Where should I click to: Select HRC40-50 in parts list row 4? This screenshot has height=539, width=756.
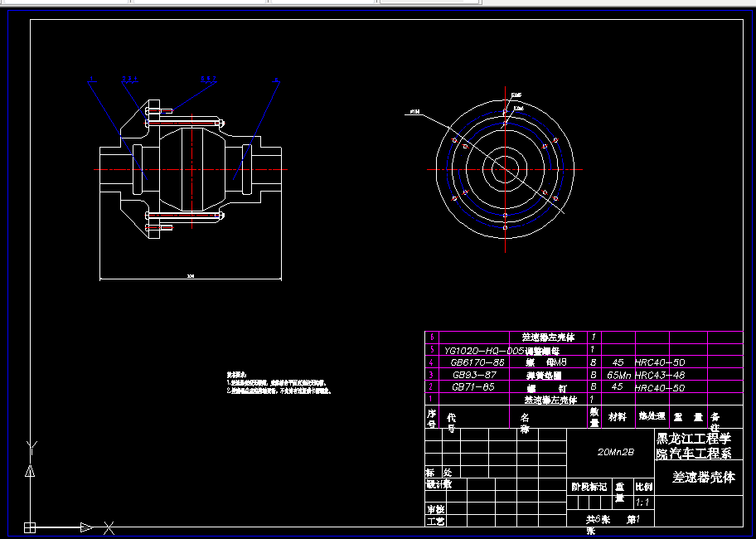point(660,362)
